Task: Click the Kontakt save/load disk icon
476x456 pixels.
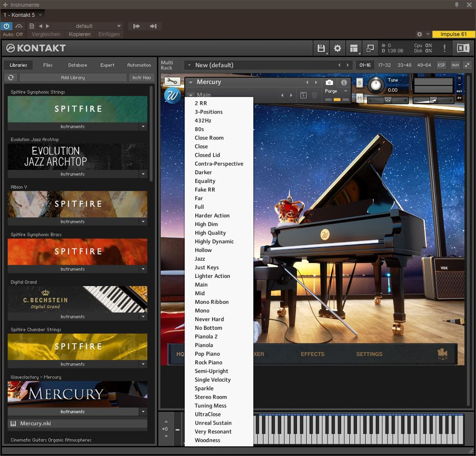Action: click(321, 48)
